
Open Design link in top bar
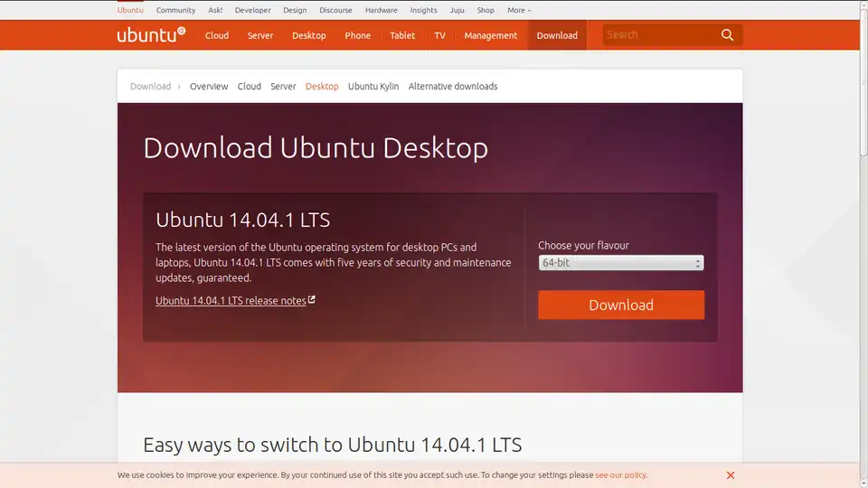click(295, 10)
